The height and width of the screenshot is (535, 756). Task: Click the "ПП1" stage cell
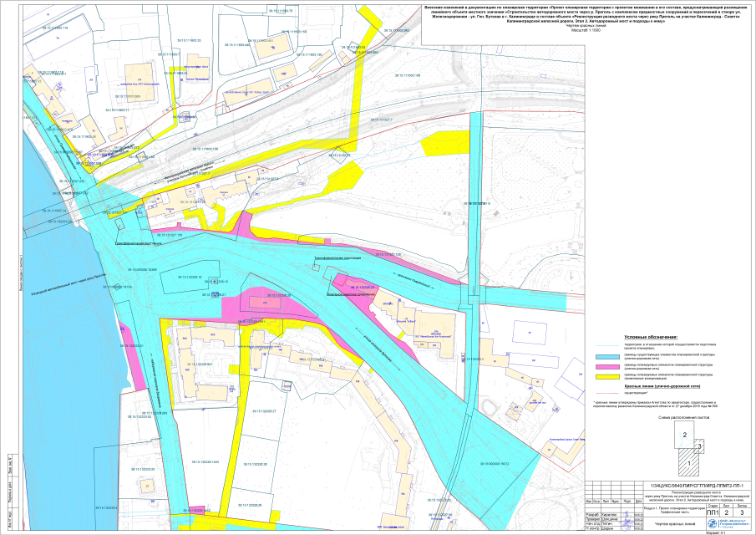coord(713,512)
